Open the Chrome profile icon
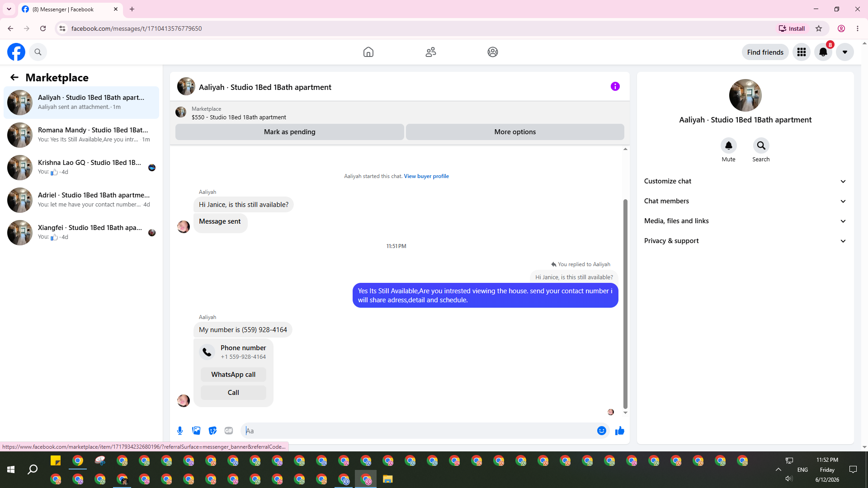This screenshot has width=868, height=488. [841, 28]
